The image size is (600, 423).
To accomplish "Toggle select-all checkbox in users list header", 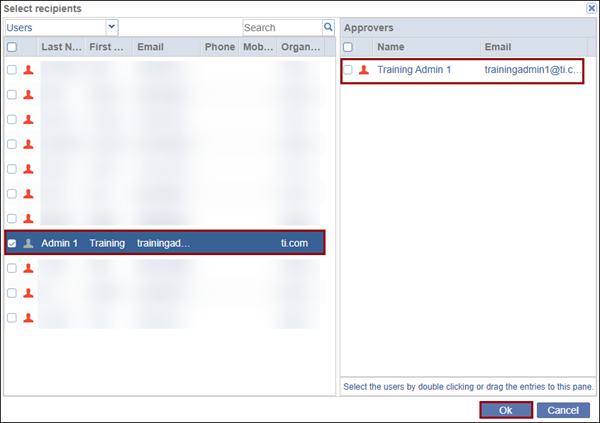I will 12,47.
